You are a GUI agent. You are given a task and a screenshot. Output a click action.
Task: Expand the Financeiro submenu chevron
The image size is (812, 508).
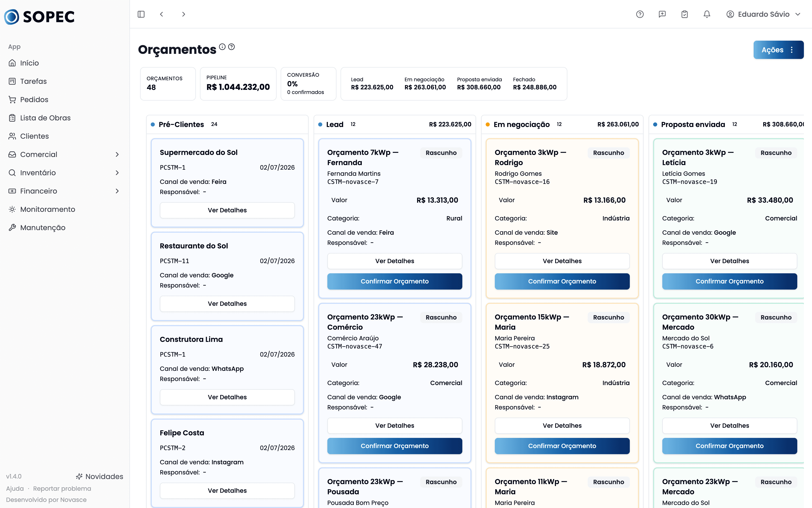coord(117,191)
